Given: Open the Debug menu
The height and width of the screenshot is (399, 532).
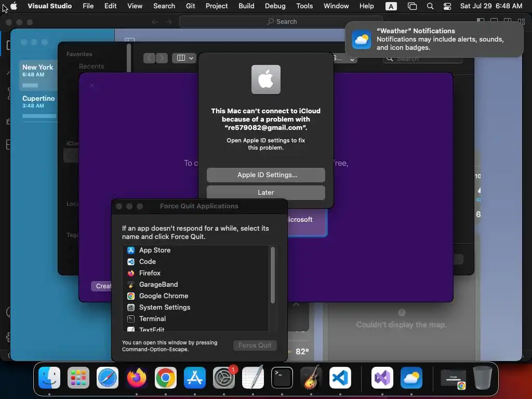Looking at the screenshot, I should [x=275, y=6].
